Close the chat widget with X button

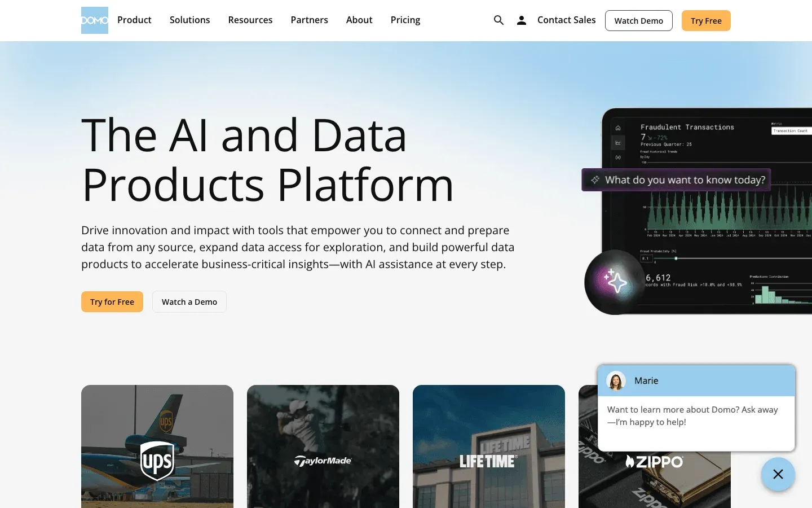click(778, 474)
